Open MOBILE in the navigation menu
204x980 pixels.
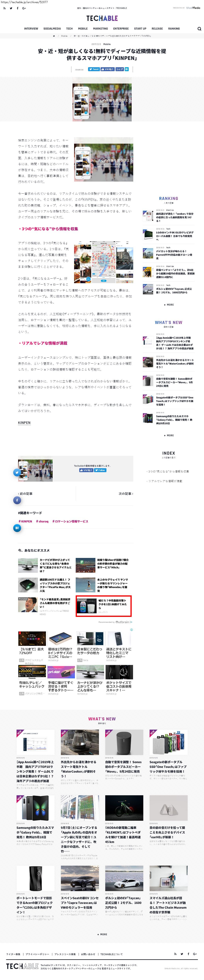click(x=83, y=29)
